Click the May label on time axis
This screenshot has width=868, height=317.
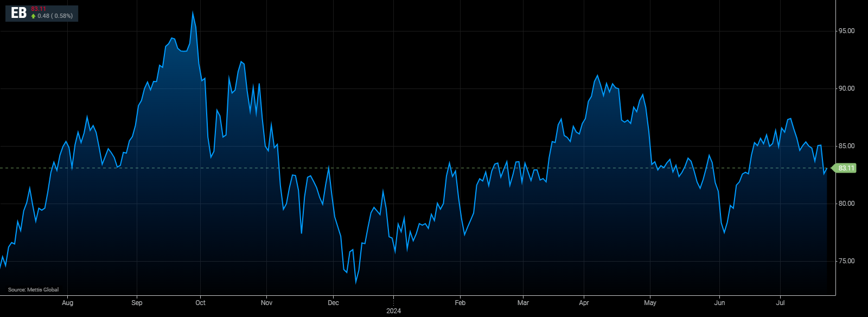coord(650,303)
